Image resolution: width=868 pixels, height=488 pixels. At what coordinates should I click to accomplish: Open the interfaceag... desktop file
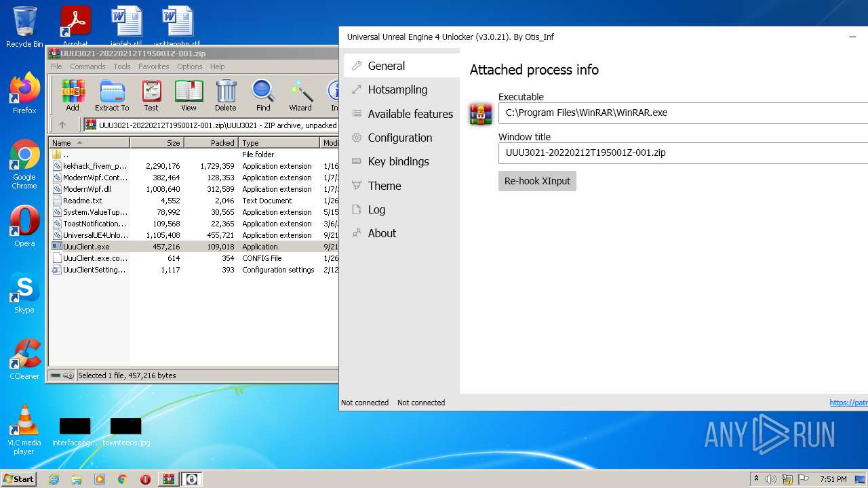[x=75, y=432]
